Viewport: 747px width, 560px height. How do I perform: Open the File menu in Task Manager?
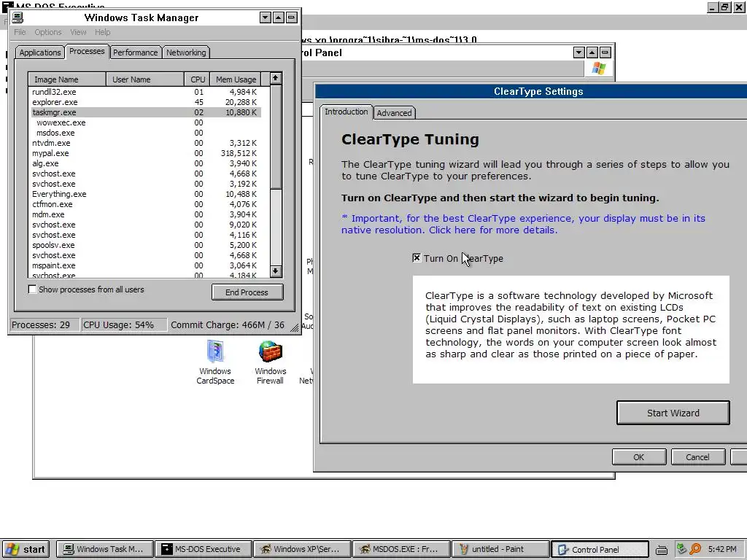20,32
